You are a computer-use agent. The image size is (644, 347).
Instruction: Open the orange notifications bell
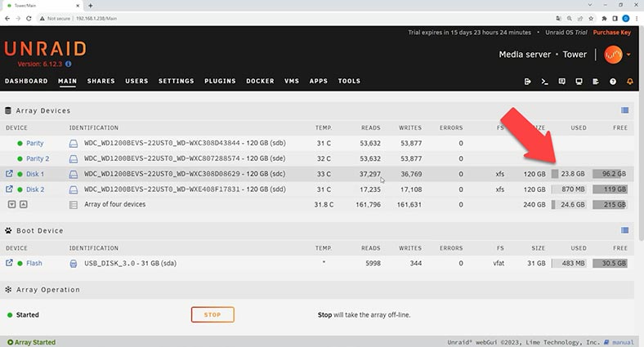[x=629, y=82]
